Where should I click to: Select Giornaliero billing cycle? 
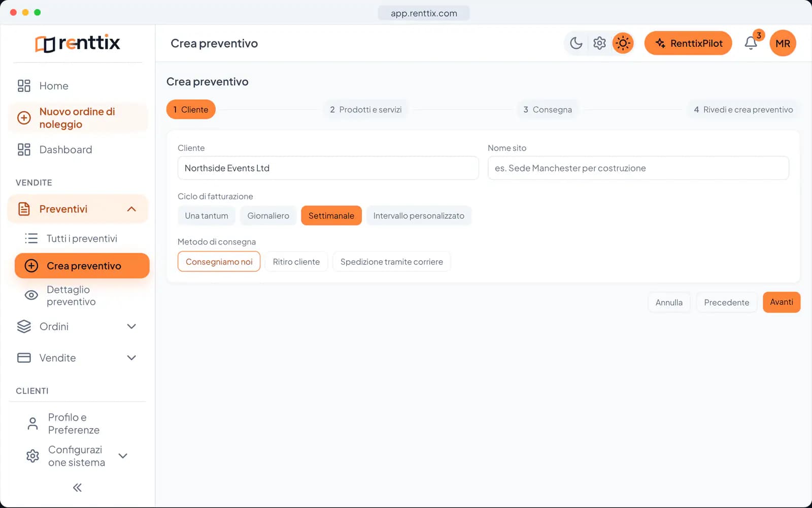(268, 215)
